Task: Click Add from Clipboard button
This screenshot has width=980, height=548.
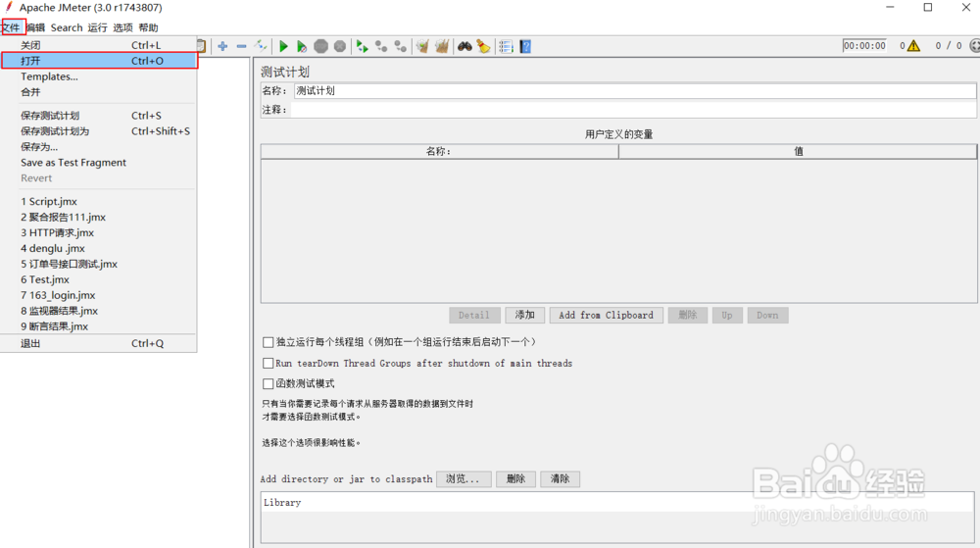Action: (606, 315)
